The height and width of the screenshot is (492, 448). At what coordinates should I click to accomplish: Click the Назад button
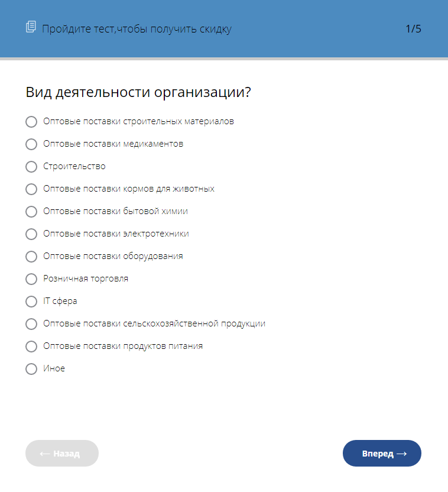tap(61, 453)
